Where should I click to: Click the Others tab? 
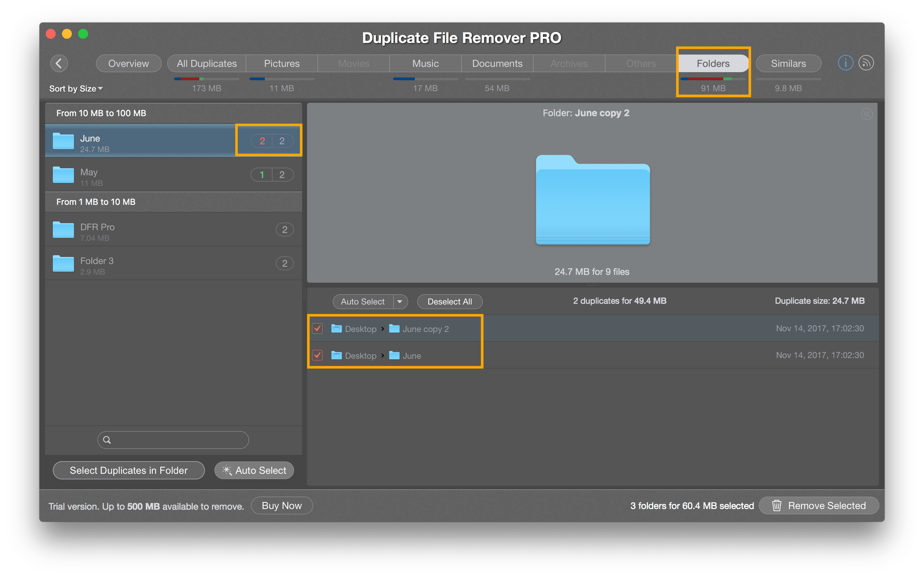(x=641, y=63)
